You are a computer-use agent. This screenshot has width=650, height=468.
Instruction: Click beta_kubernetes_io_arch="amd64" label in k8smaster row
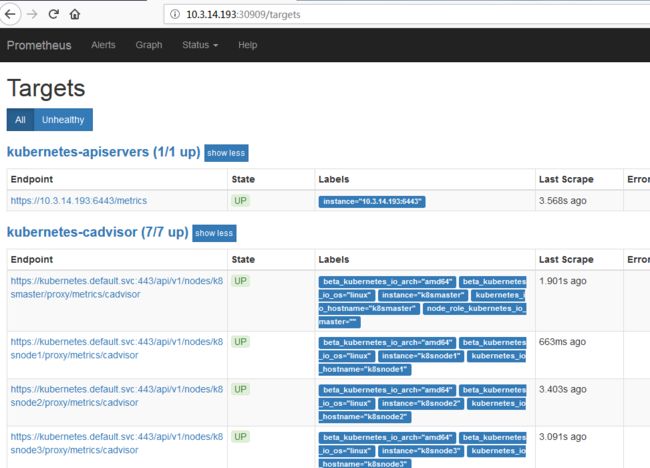[387, 282]
